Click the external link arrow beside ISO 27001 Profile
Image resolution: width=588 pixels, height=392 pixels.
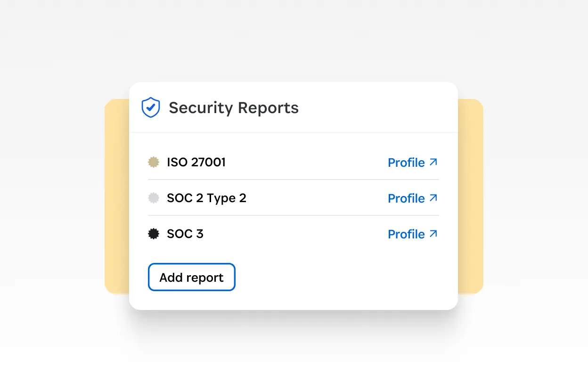click(433, 162)
